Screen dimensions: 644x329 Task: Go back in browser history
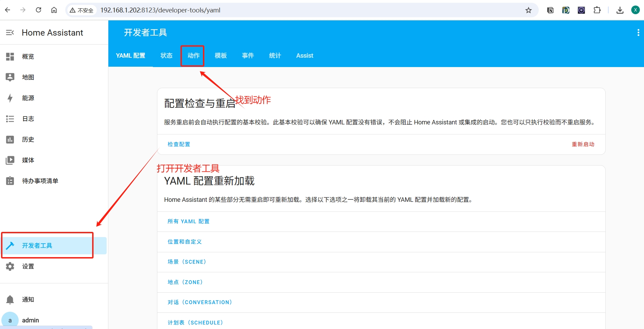(x=8, y=10)
